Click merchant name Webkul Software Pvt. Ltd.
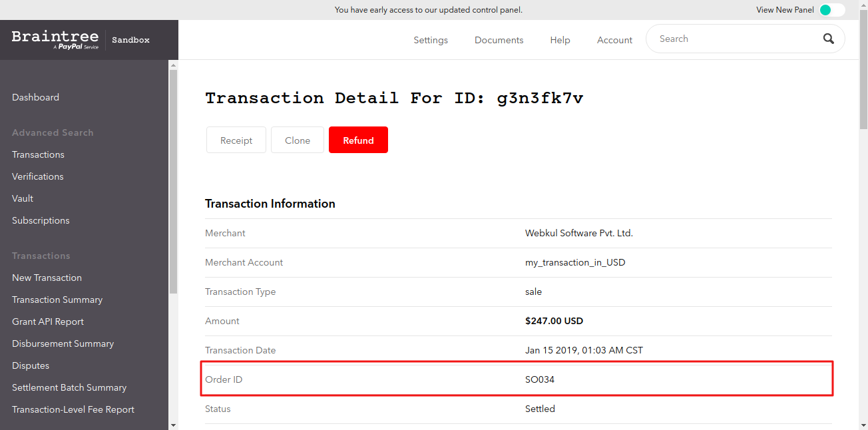The width and height of the screenshot is (868, 430). pyautogui.click(x=579, y=233)
